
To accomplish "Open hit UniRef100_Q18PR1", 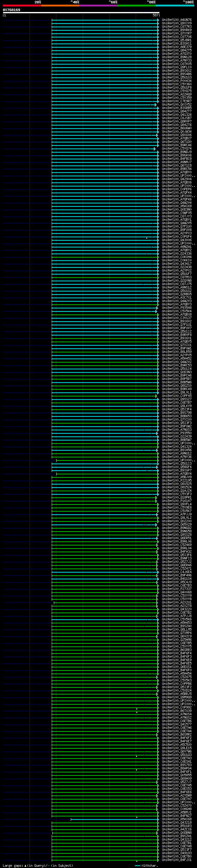I will tap(177, 497).
